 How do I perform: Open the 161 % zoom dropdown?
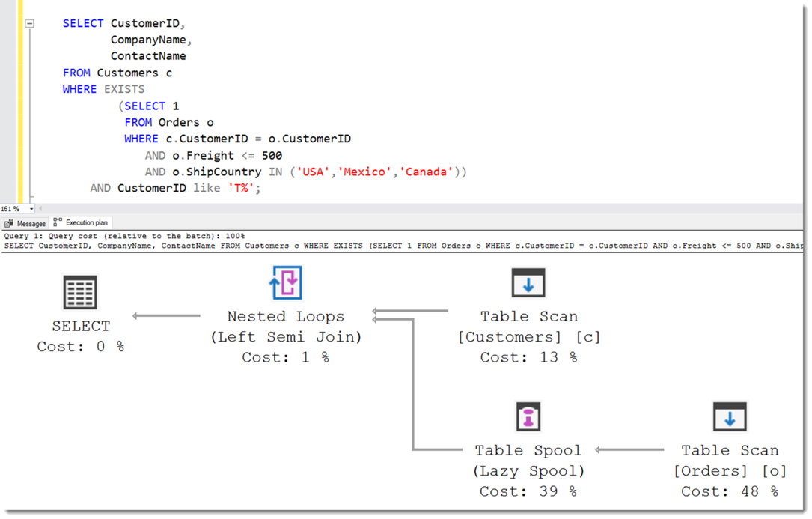pyautogui.click(x=31, y=209)
